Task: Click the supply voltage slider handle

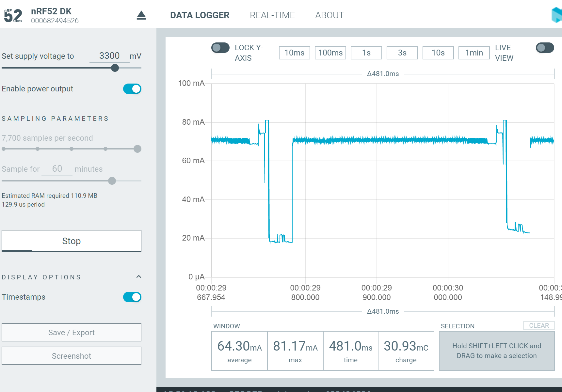Action: pos(115,68)
